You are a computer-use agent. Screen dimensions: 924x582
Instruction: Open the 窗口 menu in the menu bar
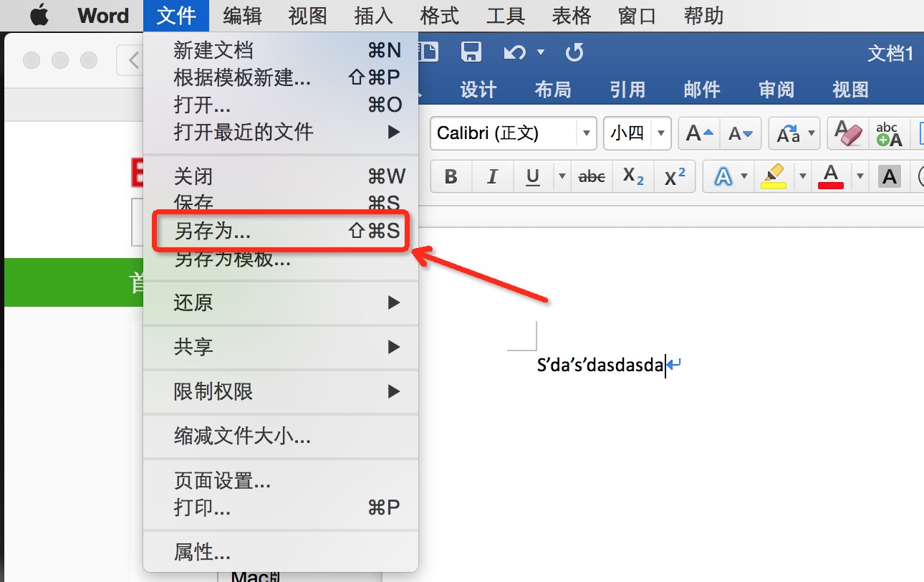tap(637, 16)
